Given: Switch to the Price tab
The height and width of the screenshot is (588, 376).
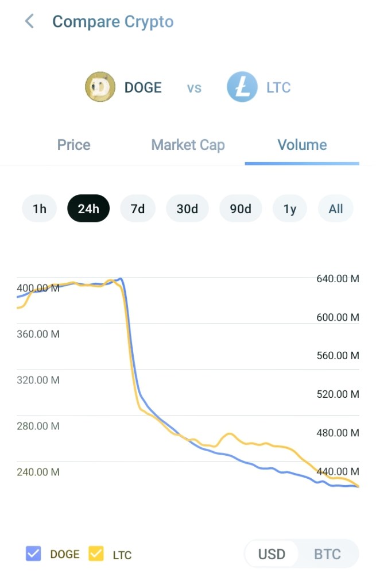Looking at the screenshot, I should click(73, 145).
